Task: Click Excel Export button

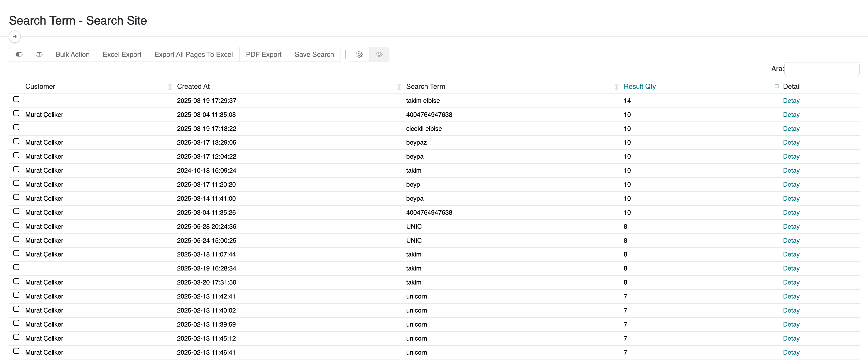Action: (122, 54)
